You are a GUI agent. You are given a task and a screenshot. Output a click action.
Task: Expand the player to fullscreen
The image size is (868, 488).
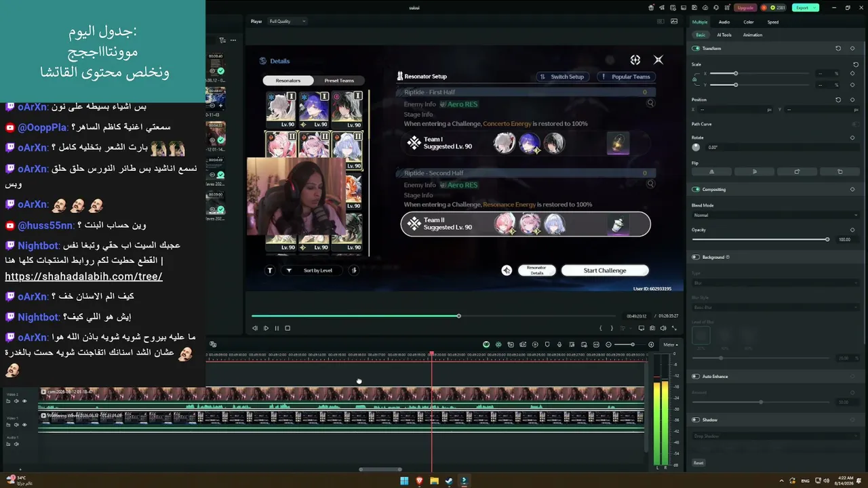coord(674,328)
